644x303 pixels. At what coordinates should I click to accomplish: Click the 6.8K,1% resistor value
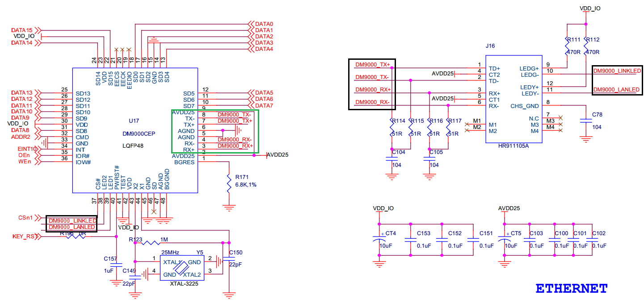coord(245,184)
